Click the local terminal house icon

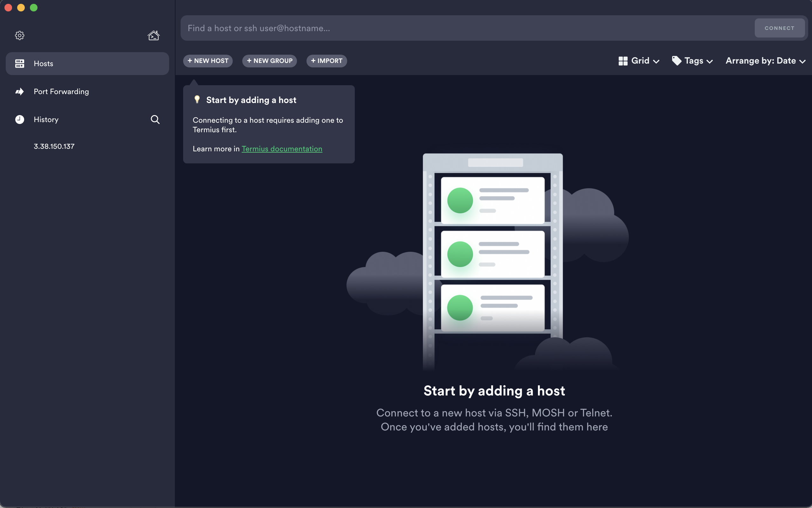[x=154, y=35]
